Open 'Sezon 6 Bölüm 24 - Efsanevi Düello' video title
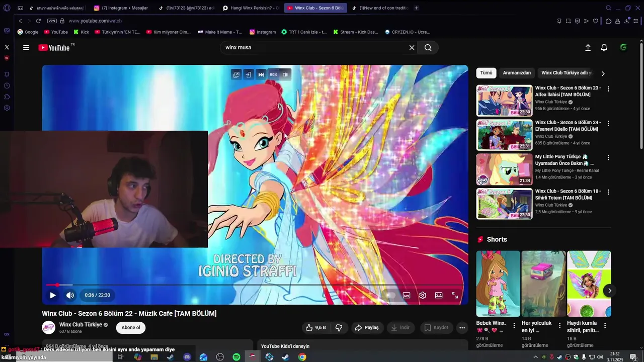 coord(568,126)
